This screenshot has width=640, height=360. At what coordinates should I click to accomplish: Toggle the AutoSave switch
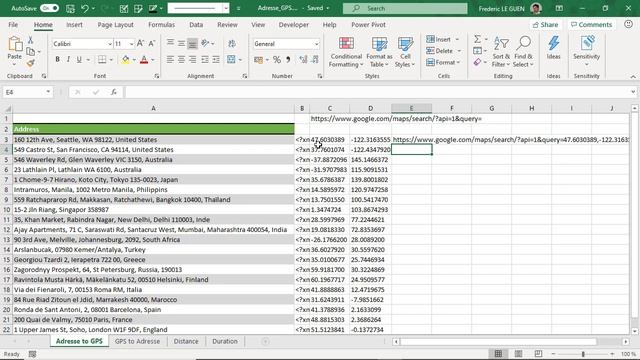pos(49,8)
